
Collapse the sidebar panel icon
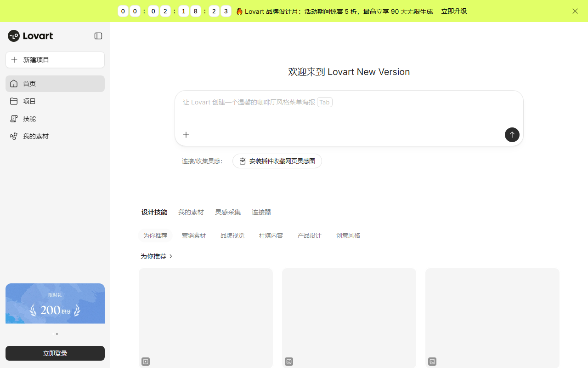(98, 36)
